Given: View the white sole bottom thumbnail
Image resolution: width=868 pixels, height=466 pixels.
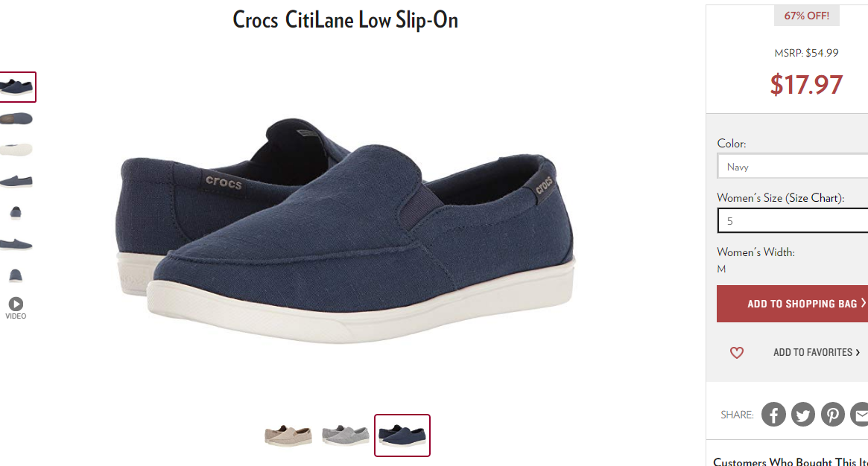Looking at the screenshot, I should (x=16, y=149).
